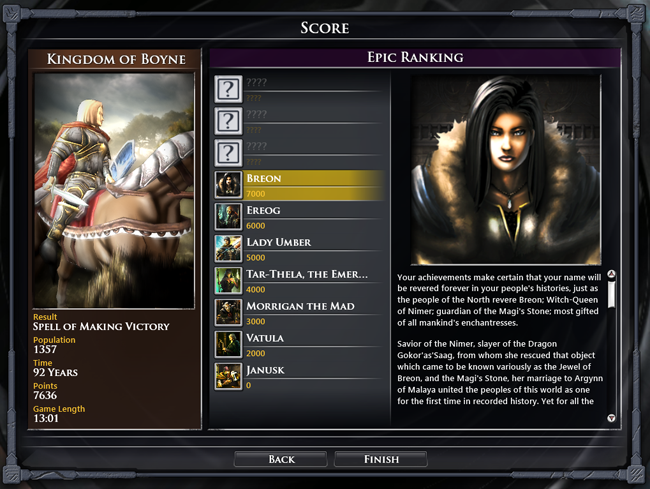Screen dimensions: 650x489
Task: Click the scroll-down arrow of the description text
Action: 611,418
